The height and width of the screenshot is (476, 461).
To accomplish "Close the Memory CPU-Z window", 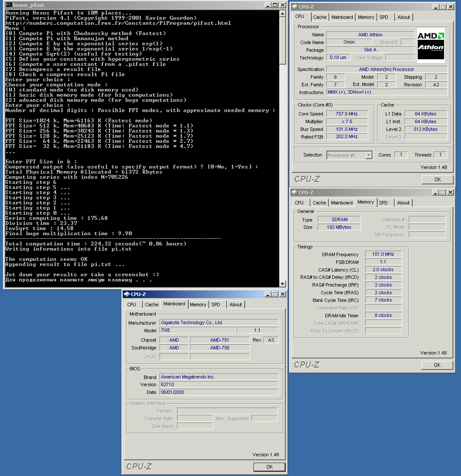I will click(450, 192).
